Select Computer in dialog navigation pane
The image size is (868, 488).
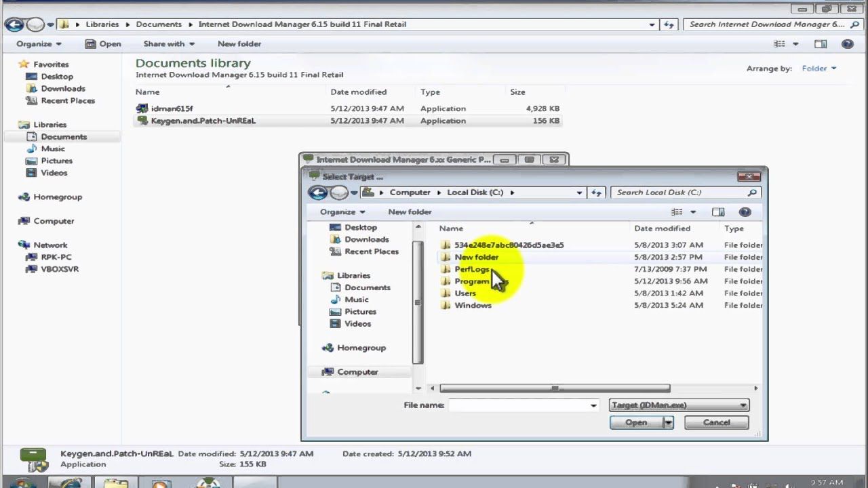click(357, 372)
